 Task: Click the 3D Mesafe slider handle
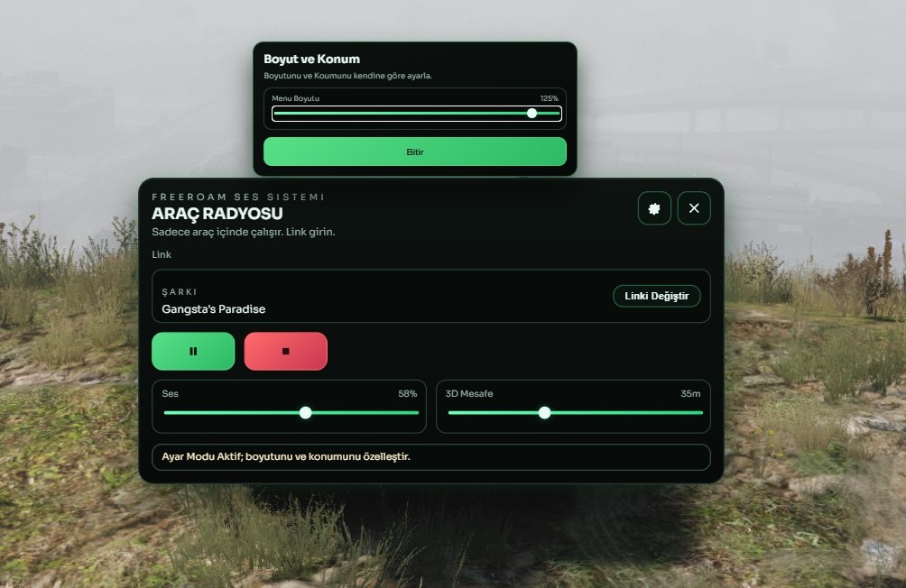click(x=544, y=412)
